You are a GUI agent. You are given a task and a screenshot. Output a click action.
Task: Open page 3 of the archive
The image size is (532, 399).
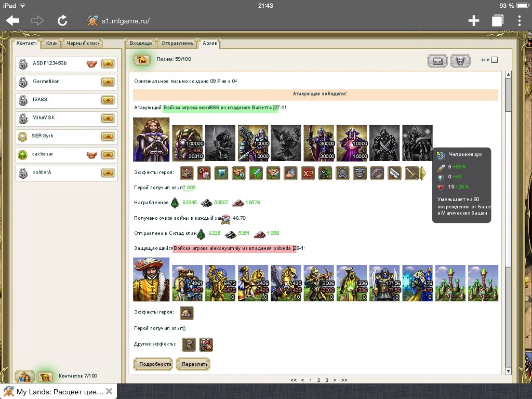click(327, 380)
